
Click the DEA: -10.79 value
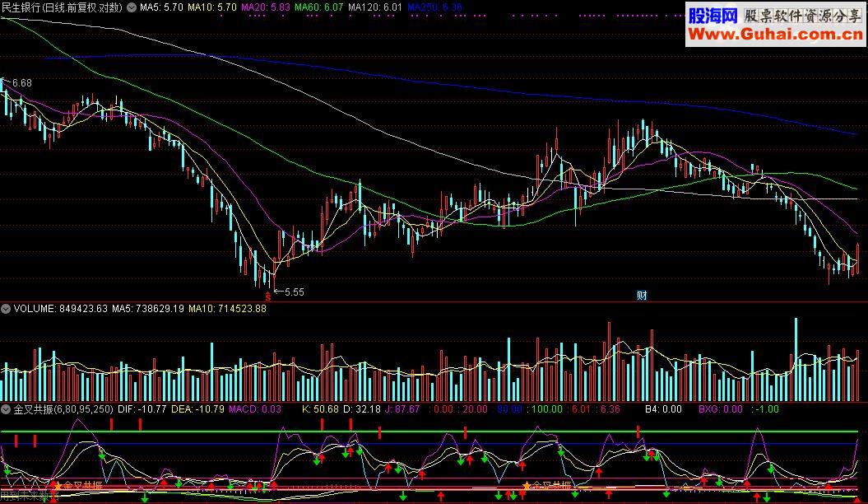(197, 409)
